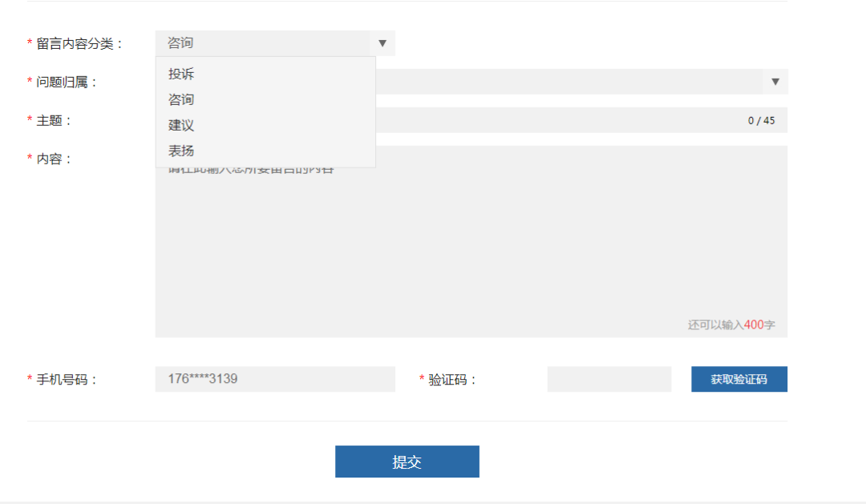Click the arrow at the end of 问题归属
This screenshot has height=504, width=866.
[x=775, y=82]
